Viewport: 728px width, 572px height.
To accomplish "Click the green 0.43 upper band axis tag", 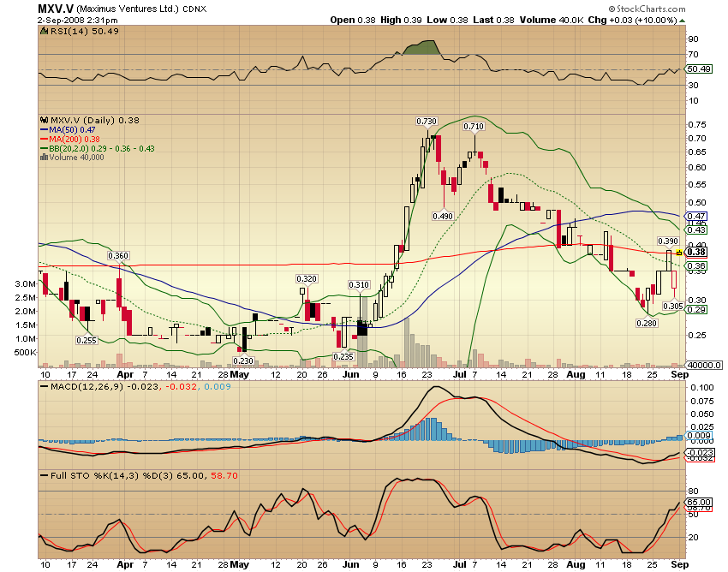I will click(x=696, y=229).
